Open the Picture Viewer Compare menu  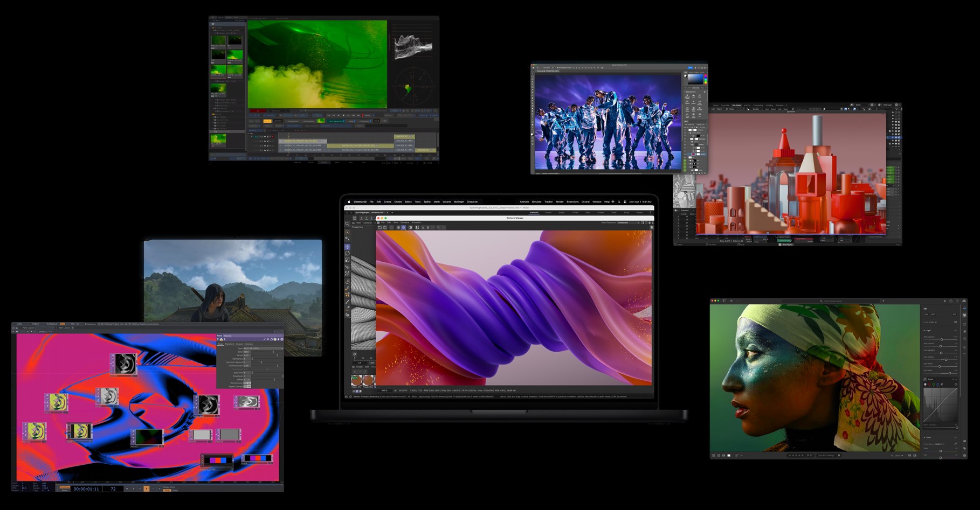[405, 222]
